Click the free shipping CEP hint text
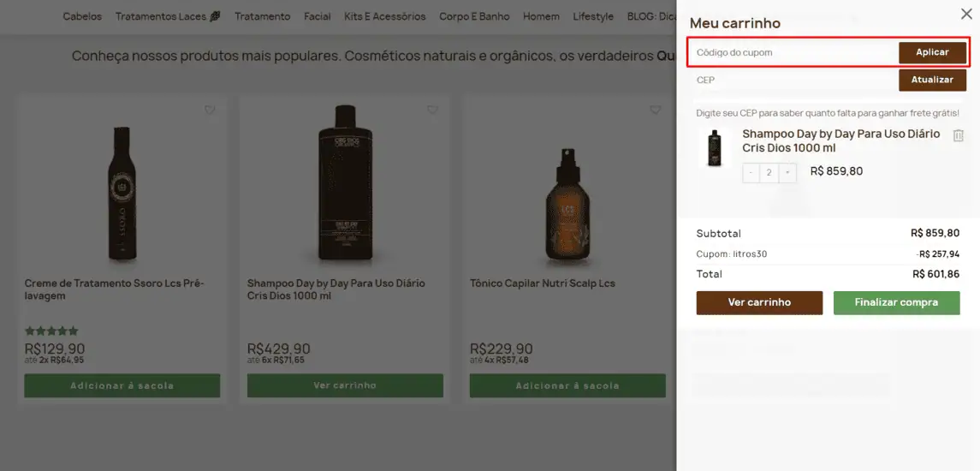This screenshot has width=980, height=471. [829, 113]
